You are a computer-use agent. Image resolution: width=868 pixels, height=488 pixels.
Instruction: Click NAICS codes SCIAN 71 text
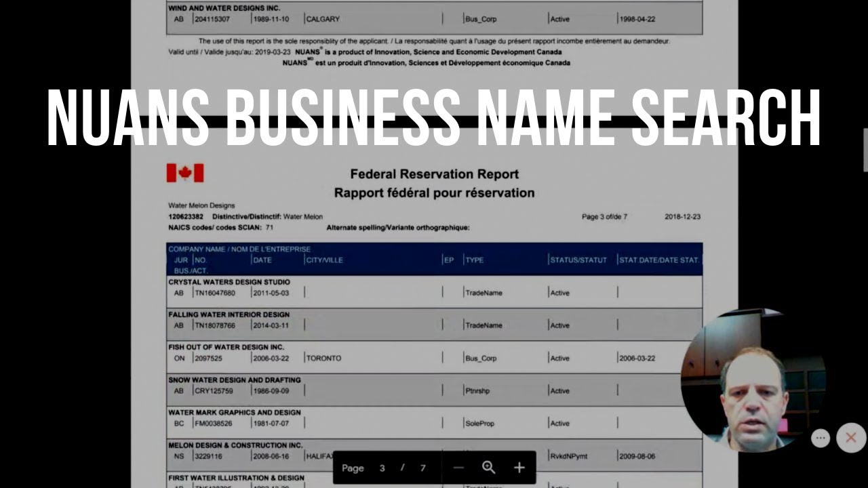click(x=221, y=228)
